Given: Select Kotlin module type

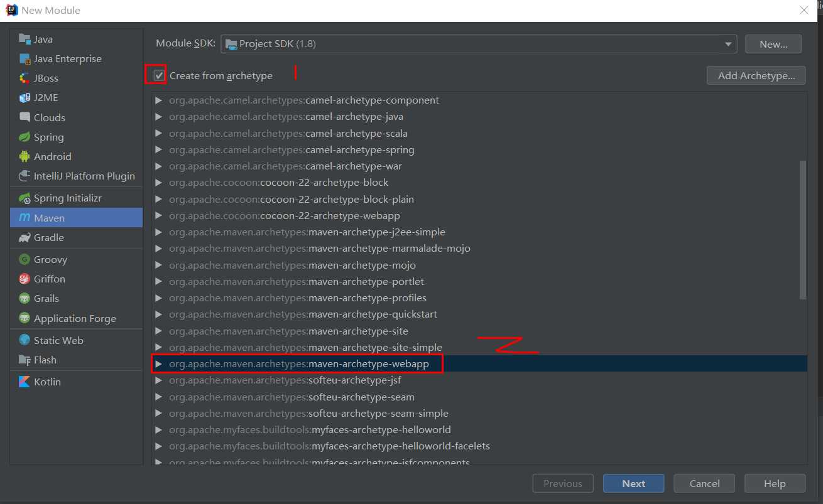Looking at the screenshot, I should coord(77,382).
